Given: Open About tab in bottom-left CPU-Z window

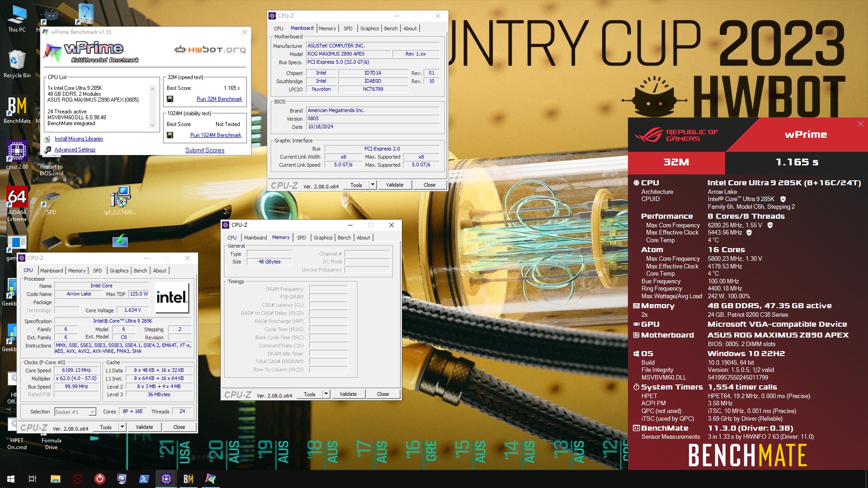Looking at the screenshot, I should (160, 271).
